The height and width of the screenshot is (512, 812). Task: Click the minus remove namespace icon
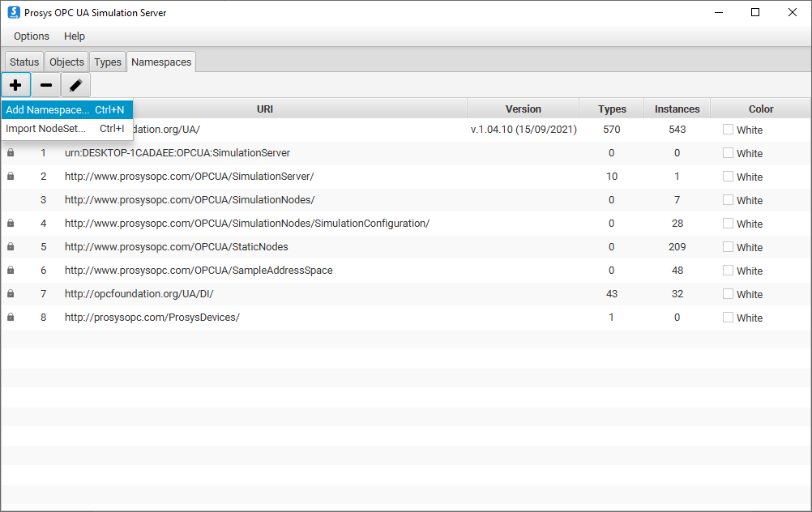click(x=46, y=85)
